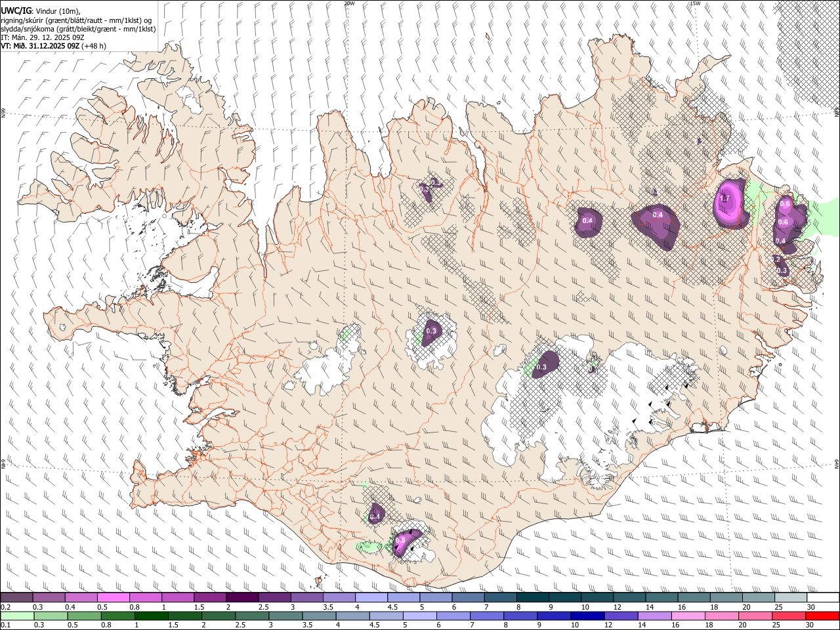Select dark blue swatch labeled 10 in green row
The height and width of the screenshot is (630, 840).
(588, 616)
